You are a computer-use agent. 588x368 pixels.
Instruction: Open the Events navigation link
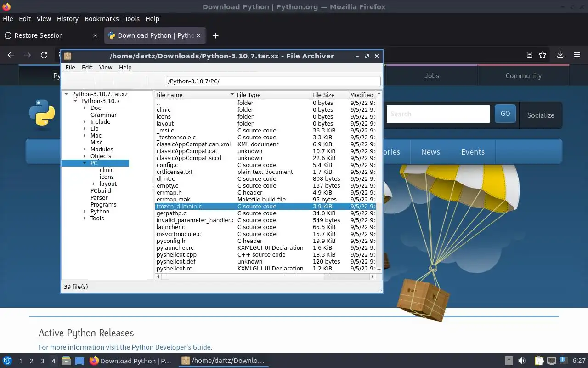click(x=473, y=152)
